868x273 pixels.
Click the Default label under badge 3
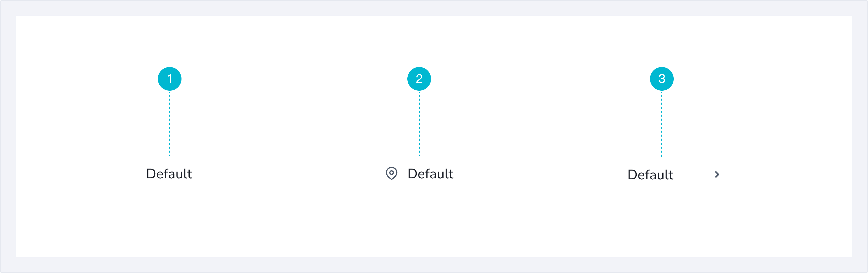pos(650,175)
